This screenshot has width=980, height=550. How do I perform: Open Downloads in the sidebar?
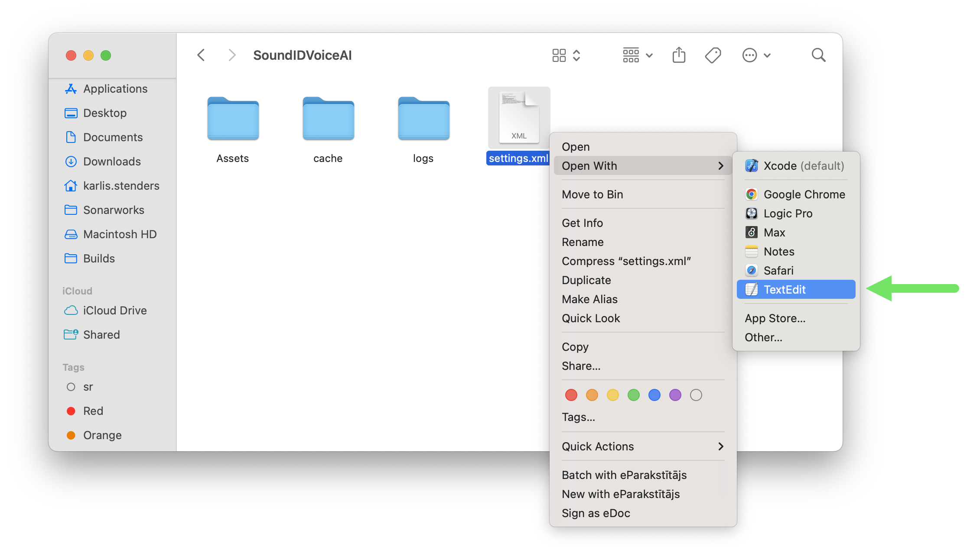click(x=113, y=162)
